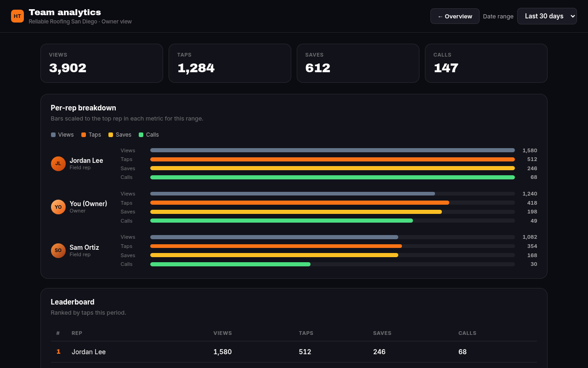Screen dimensions: 588x368
Task: Click the REP column header in Leaderboard
Action: pos(77,333)
